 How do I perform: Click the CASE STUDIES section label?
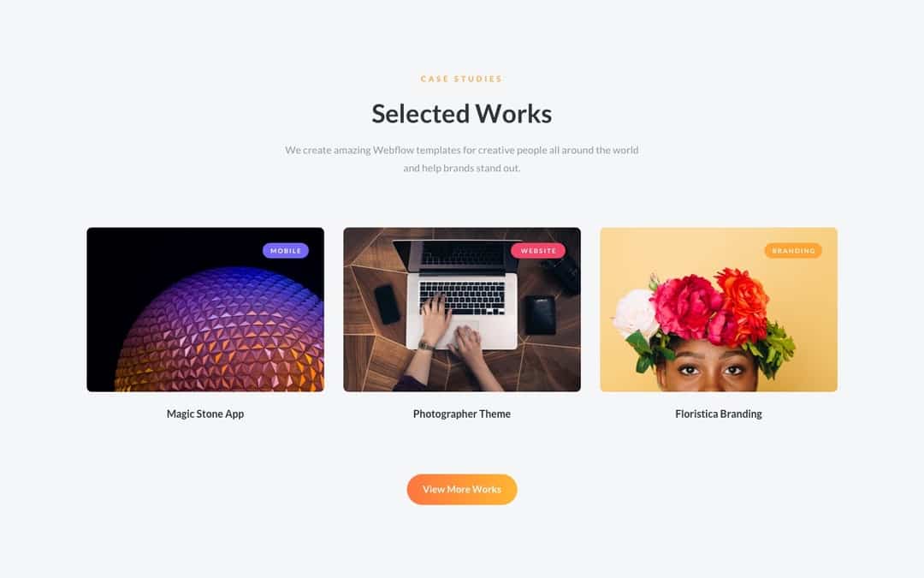(461, 79)
